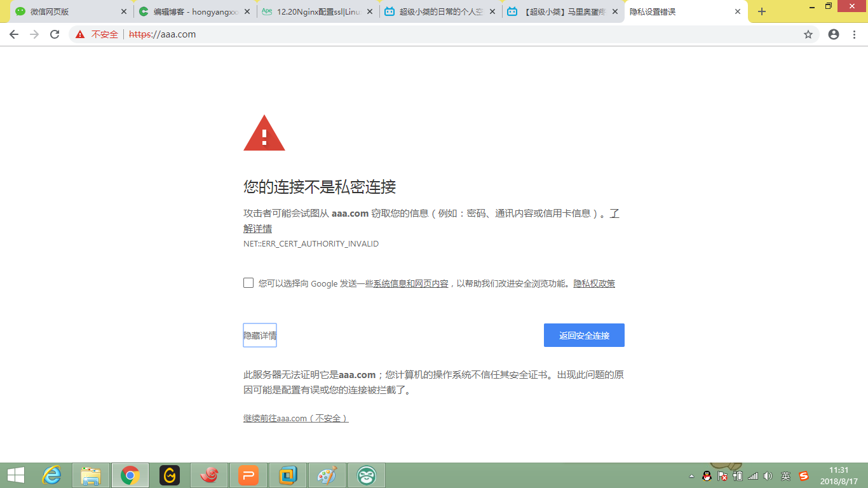Close the 微信网页版 tab
This screenshot has height=488, width=868.
click(124, 11)
